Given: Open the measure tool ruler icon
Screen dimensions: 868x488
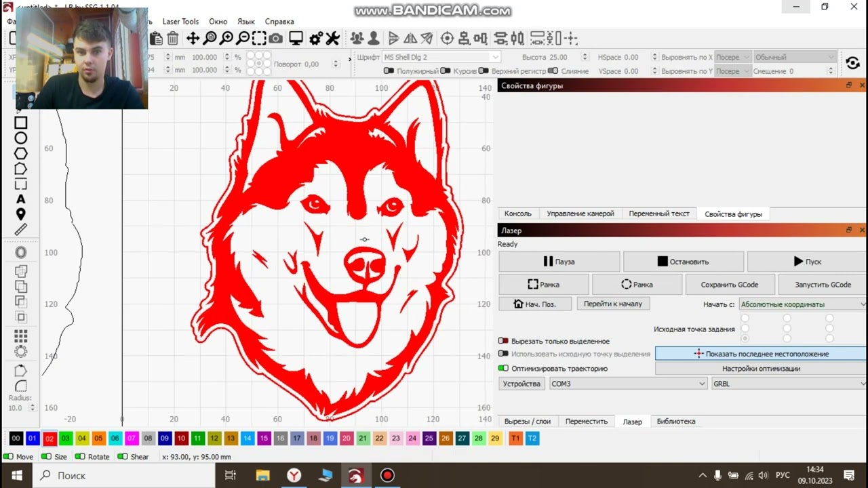Looking at the screenshot, I should (x=21, y=230).
